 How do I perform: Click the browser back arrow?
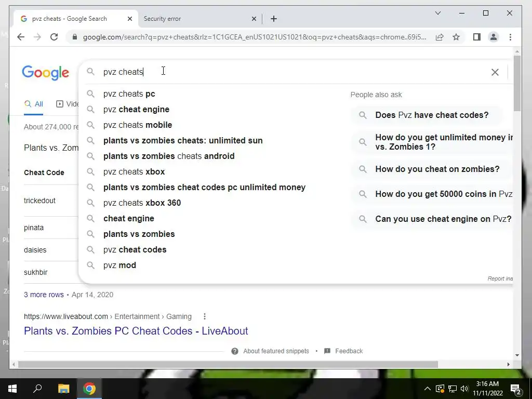(x=21, y=37)
